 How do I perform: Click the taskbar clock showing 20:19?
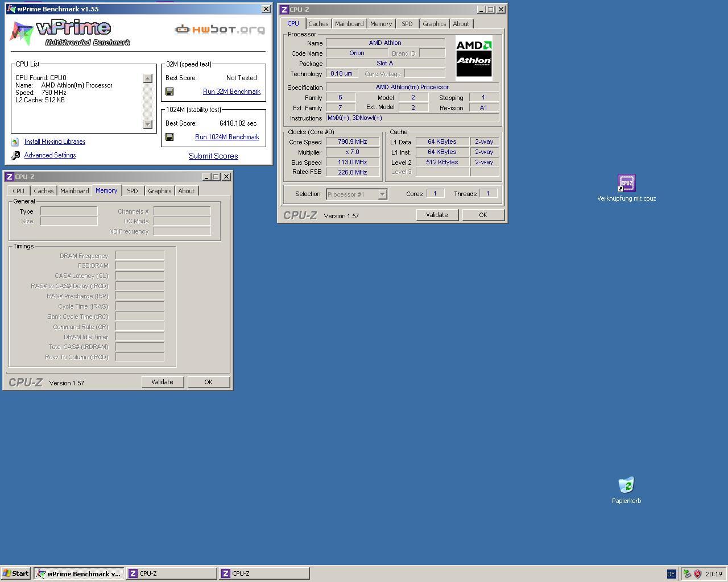[x=714, y=574]
